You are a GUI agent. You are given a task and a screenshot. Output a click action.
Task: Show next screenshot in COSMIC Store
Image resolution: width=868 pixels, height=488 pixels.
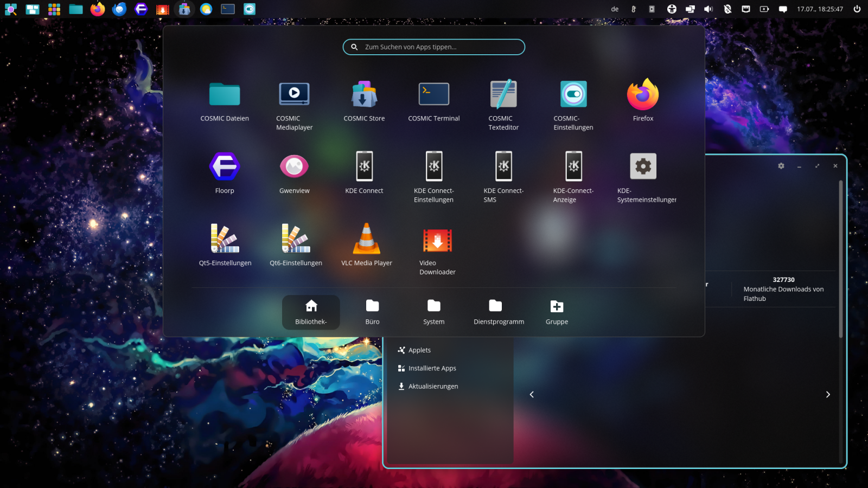coord(828,394)
